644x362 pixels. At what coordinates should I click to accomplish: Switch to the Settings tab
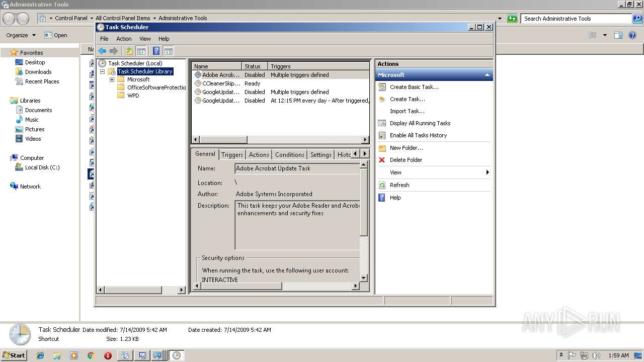tap(320, 155)
